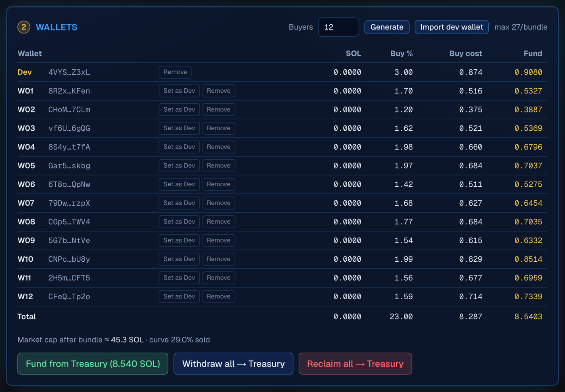Screen dimensions: 565x392
Task: Click the max 27/bundle label
Action: 521,27
